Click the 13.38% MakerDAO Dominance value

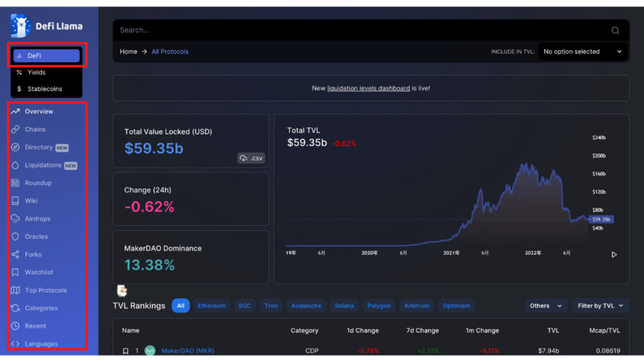click(150, 265)
